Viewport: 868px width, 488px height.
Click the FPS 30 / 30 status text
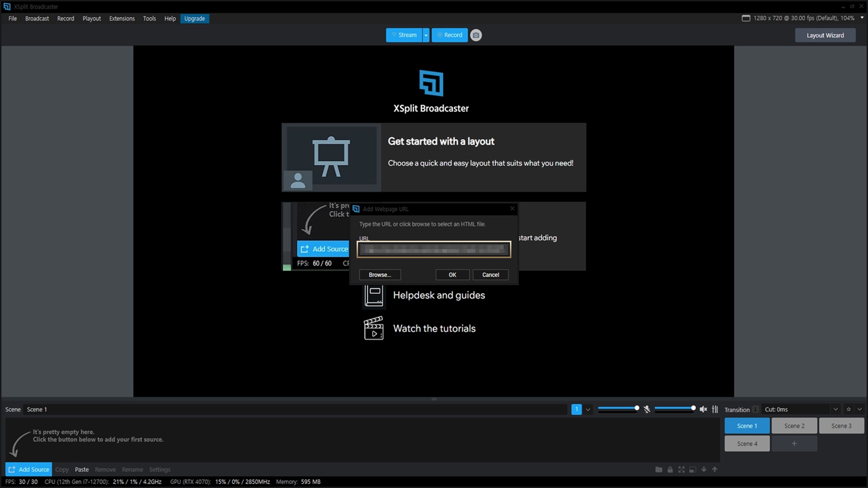click(x=21, y=482)
